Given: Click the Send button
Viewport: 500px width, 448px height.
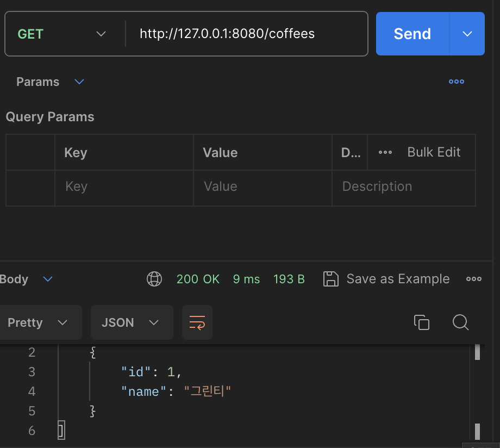Looking at the screenshot, I should (x=412, y=34).
